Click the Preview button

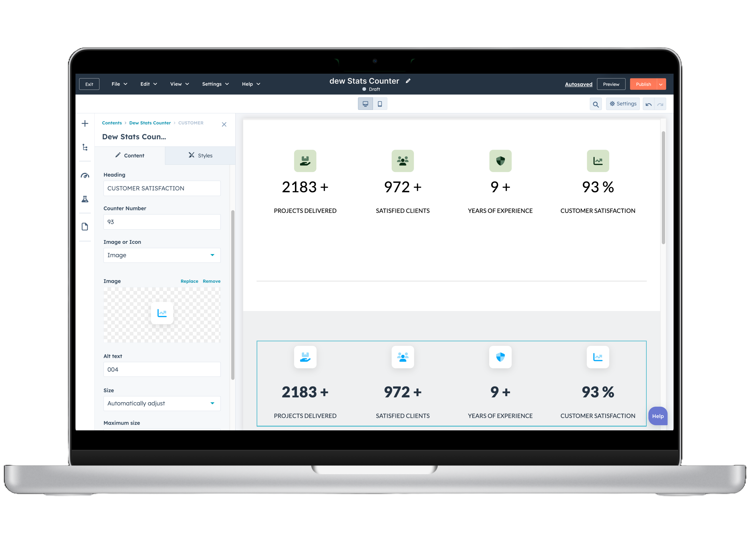tap(611, 84)
